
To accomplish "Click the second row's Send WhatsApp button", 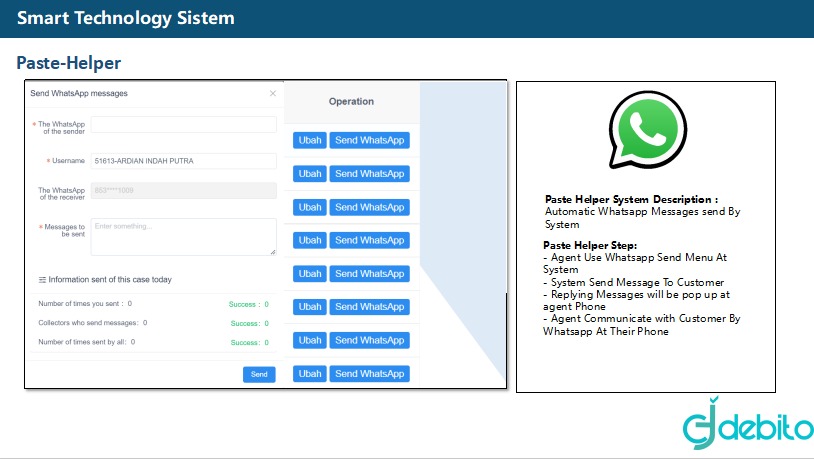I will pos(370,174).
